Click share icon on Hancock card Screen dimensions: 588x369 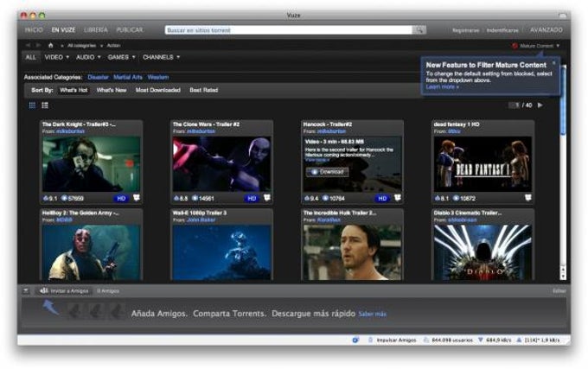398,197
